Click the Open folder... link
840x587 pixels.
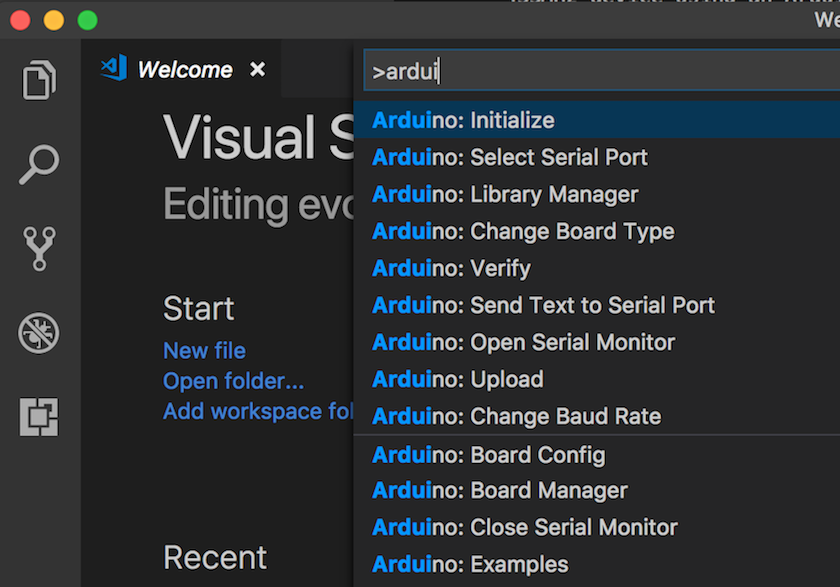234,381
